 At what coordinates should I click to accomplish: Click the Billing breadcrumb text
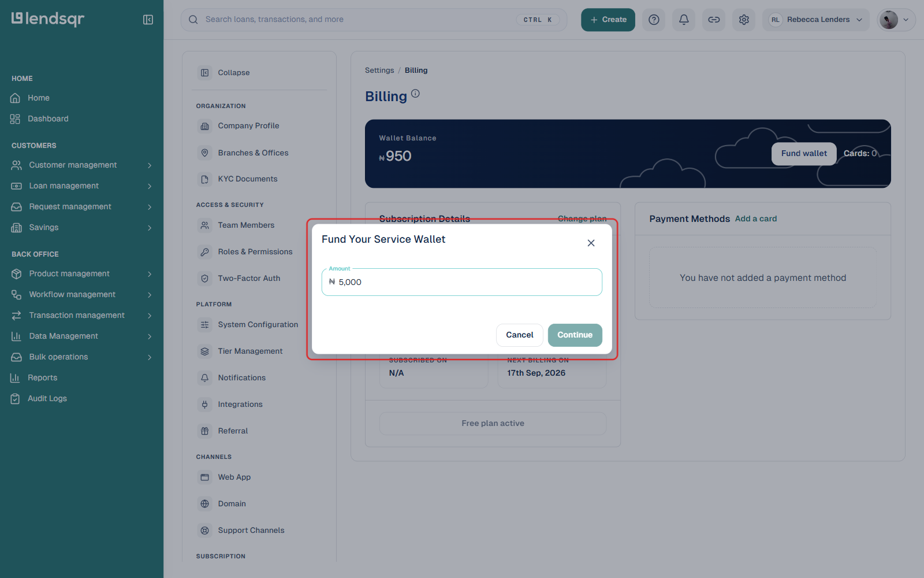(x=416, y=71)
